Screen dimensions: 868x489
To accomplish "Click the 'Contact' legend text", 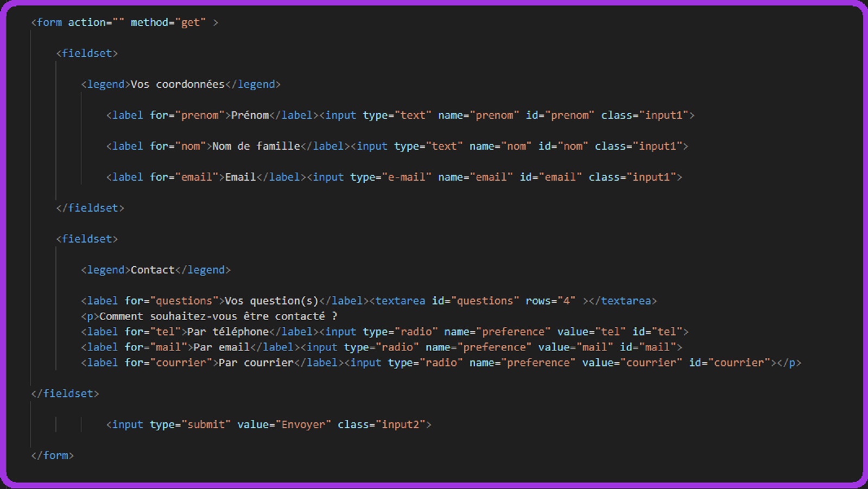I will pos(153,270).
